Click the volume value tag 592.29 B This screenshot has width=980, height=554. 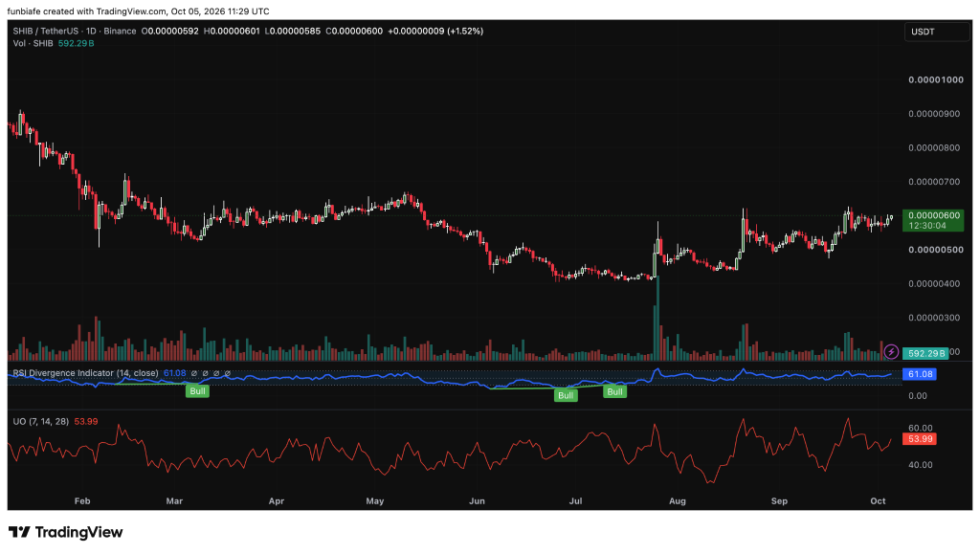924,353
